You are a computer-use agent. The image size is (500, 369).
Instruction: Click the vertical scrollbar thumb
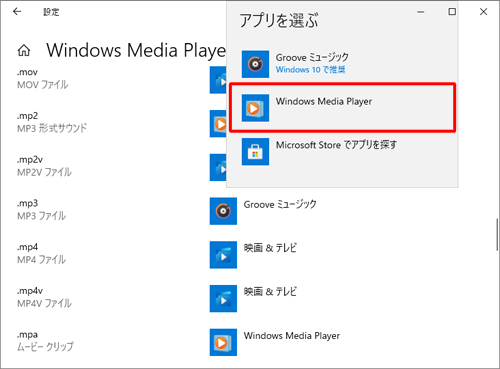coord(497,235)
